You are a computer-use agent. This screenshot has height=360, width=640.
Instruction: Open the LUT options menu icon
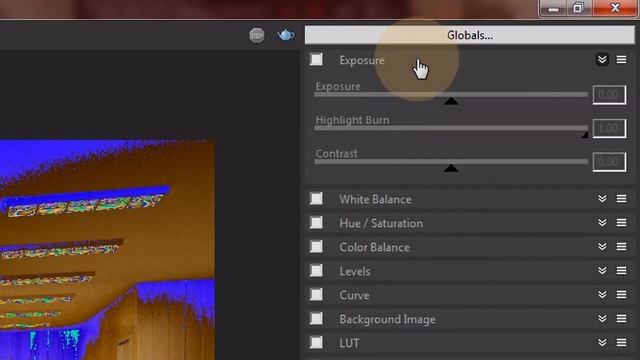tap(622, 343)
